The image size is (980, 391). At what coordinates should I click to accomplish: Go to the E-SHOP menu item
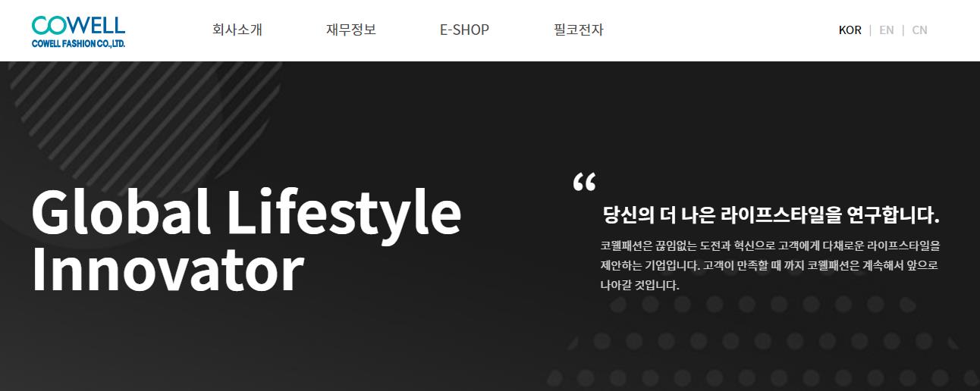[x=464, y=30]
